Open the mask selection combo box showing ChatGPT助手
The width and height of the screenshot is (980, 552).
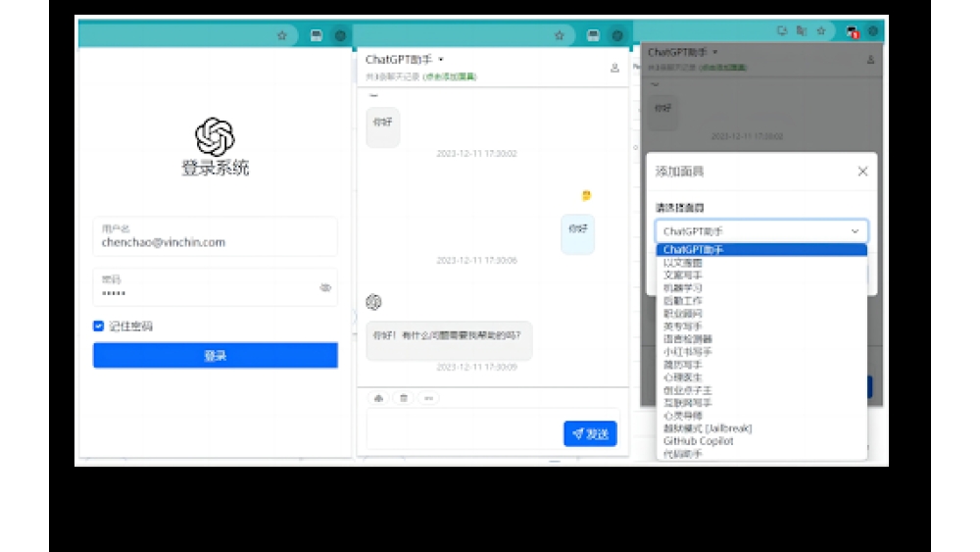(x=761, y=231)
